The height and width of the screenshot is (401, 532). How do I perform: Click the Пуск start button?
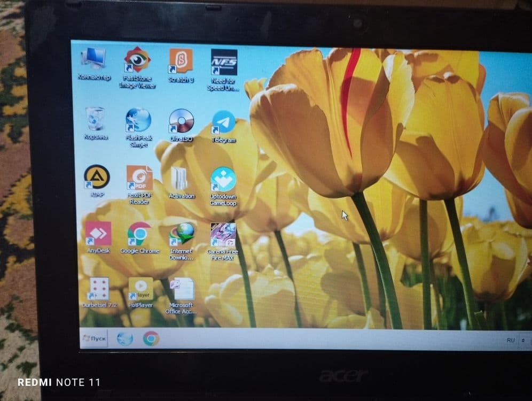tap(95, 338)
